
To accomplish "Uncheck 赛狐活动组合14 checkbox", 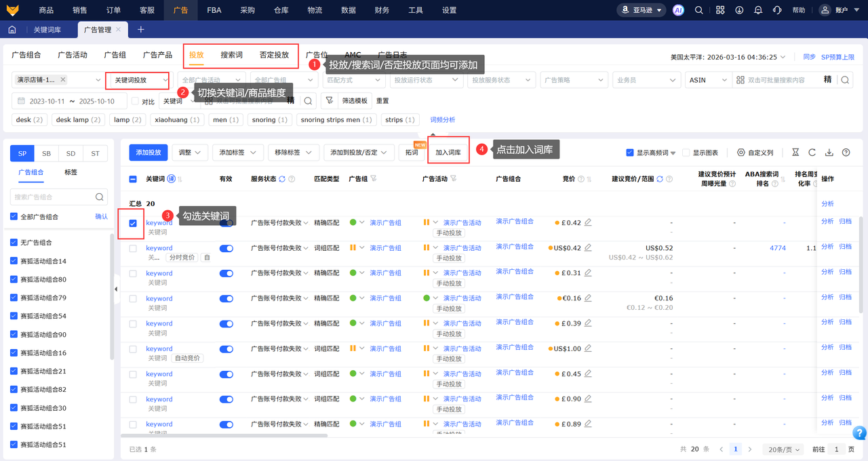I will (14, 261).
